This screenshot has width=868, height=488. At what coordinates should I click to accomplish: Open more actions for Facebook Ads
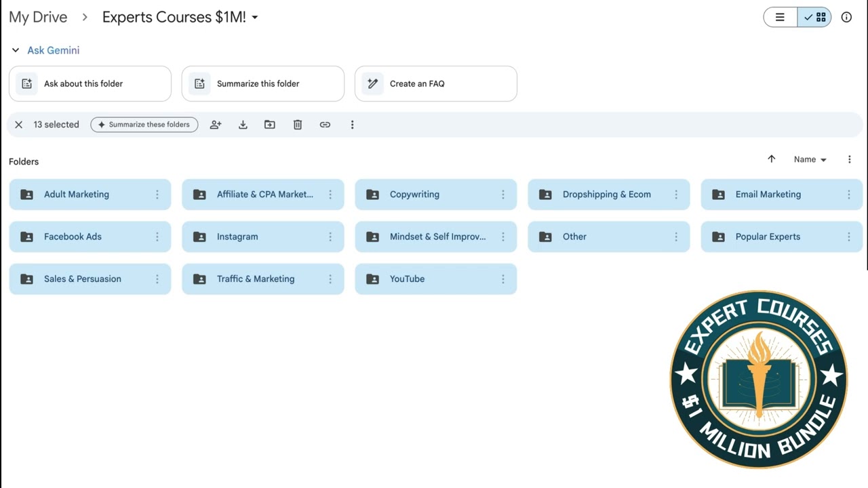157,237
